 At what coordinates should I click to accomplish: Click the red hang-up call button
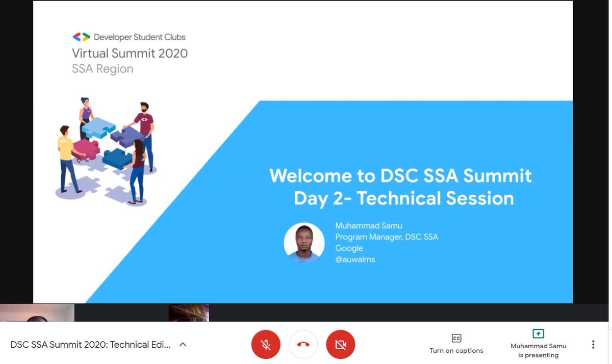coord(303,345)
